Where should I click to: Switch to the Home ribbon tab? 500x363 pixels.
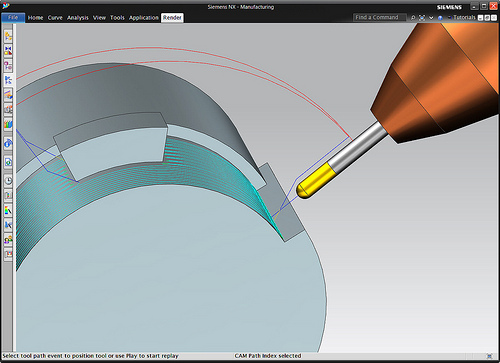tap(35, 18)
